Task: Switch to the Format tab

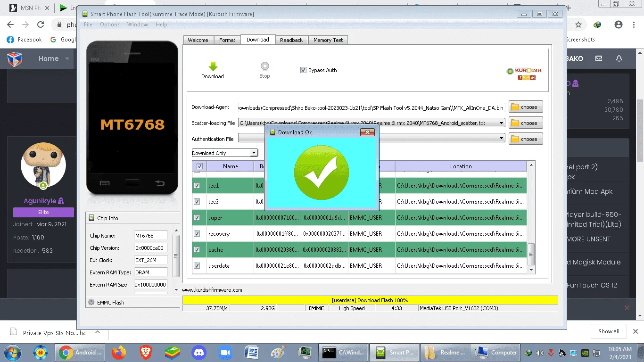Action: (227, 40)
